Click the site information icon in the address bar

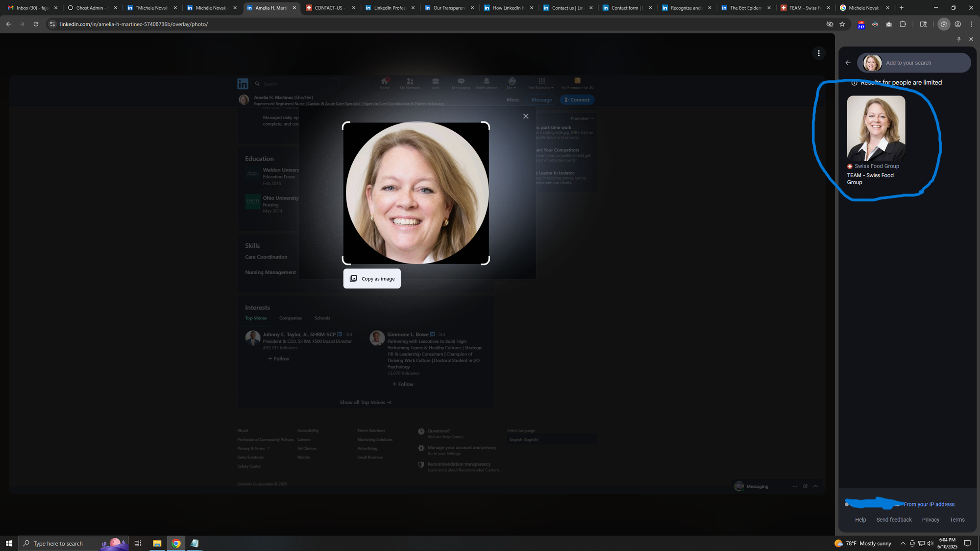click(x=52, y=24)
